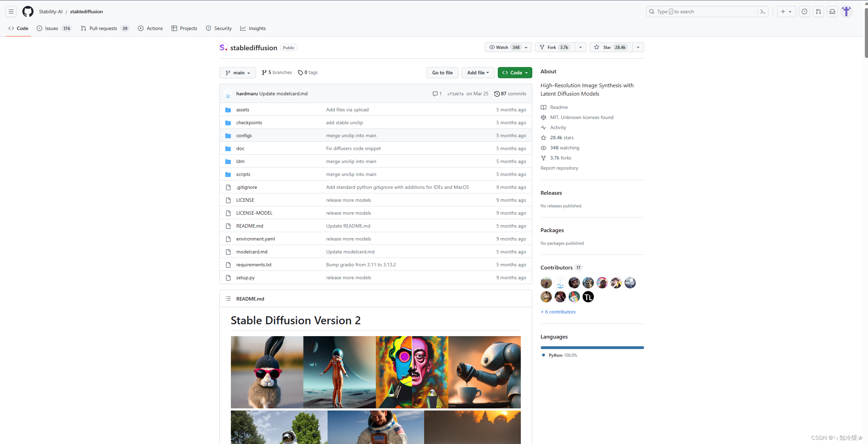Image resolution: width=868 pixels, height=444 pixels.
Task: Click the checkpoints folder icon
Action: tap(228, 123)
